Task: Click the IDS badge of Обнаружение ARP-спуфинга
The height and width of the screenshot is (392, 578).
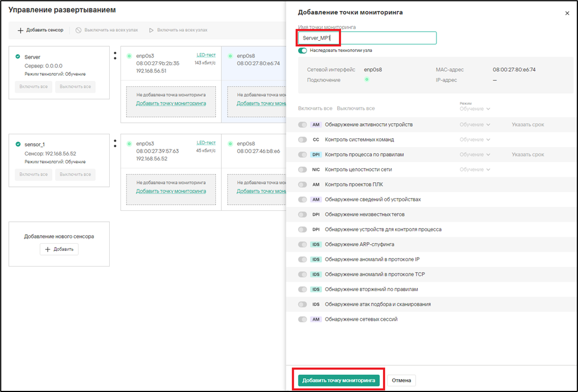Action: [x=316, y=244]
